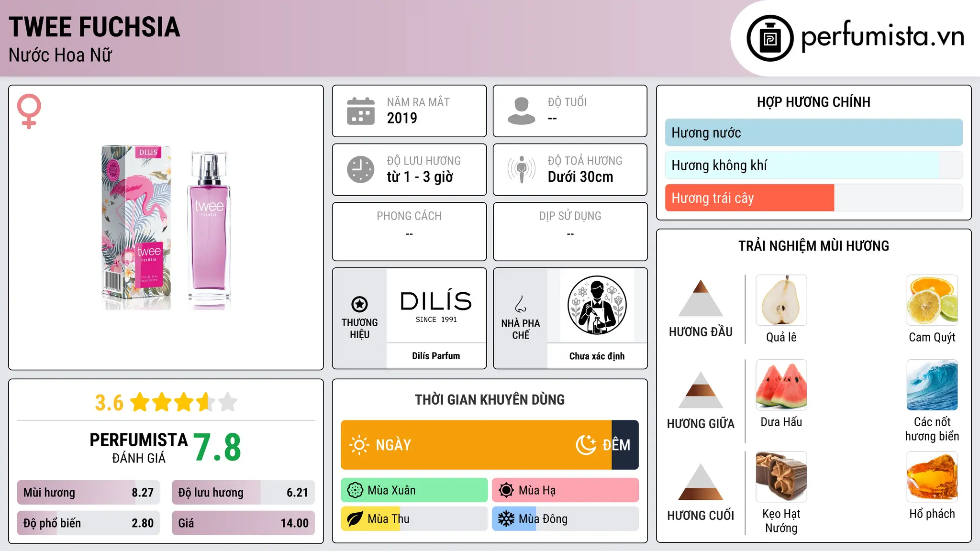Screen dimensions: 980x551
Task: Click the Độ phổ biến 2.80 score bar
Action: pos(89,523)
